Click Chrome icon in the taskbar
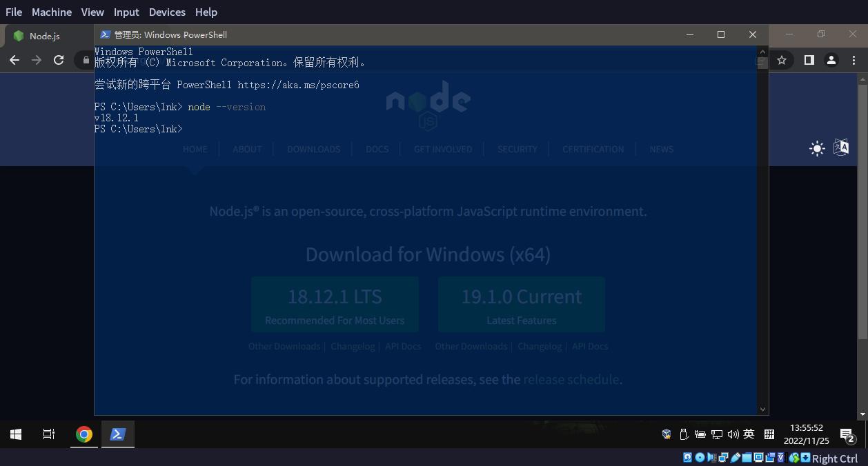The image size is (868, 466). 84,434
